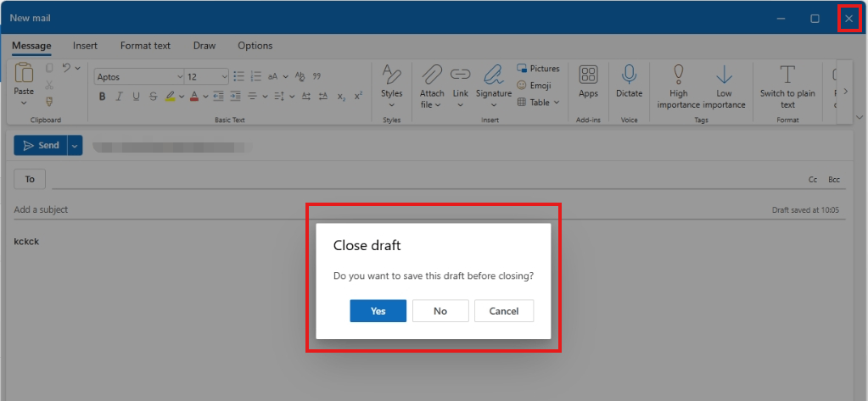
Task: Click the Copy icon in Clipboard group
Action: 49,68
